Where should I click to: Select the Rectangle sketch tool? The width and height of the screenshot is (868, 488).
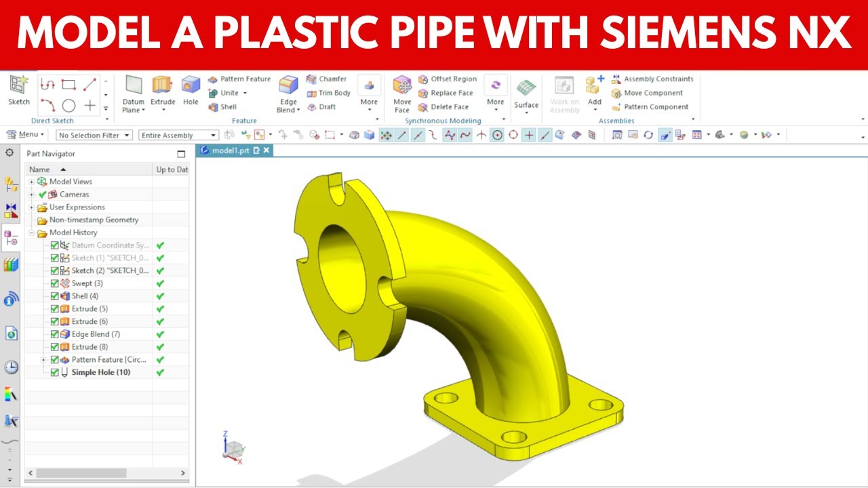coord(68,85)
